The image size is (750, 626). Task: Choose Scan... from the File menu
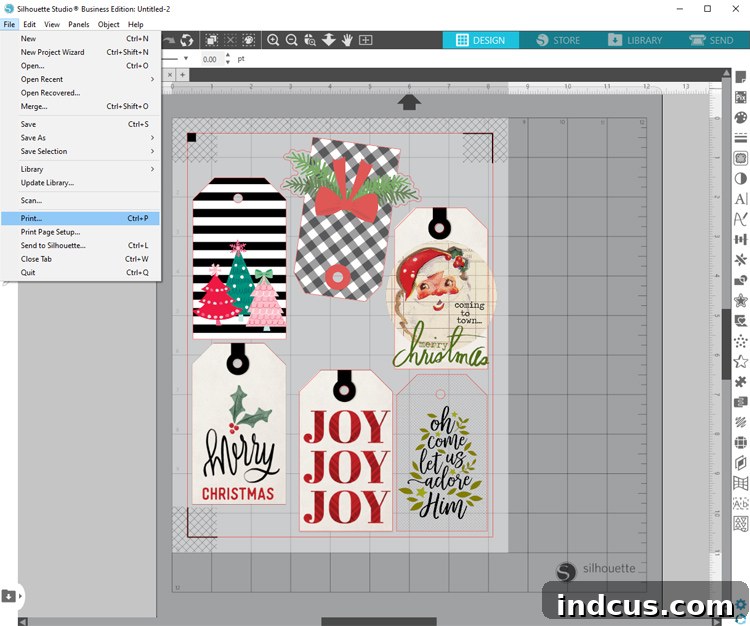coord(80,200)
